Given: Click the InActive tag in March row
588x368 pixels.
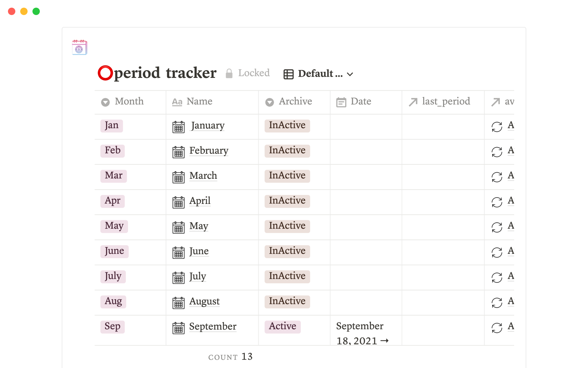Looking at the screenshot, I should coord(287,176).
